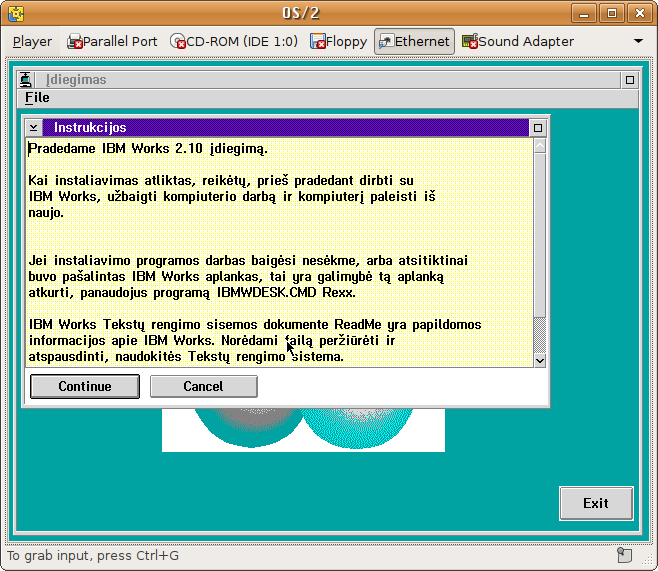Click the text 'Pradedame IBM Works 2.10 įdiegimą.'
This screenshot has height=571, width=658.
point(148,149)
